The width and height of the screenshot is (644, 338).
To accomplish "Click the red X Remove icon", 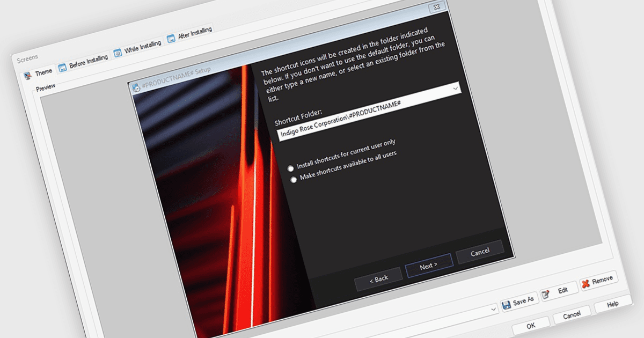I will [x=586, y=283].
